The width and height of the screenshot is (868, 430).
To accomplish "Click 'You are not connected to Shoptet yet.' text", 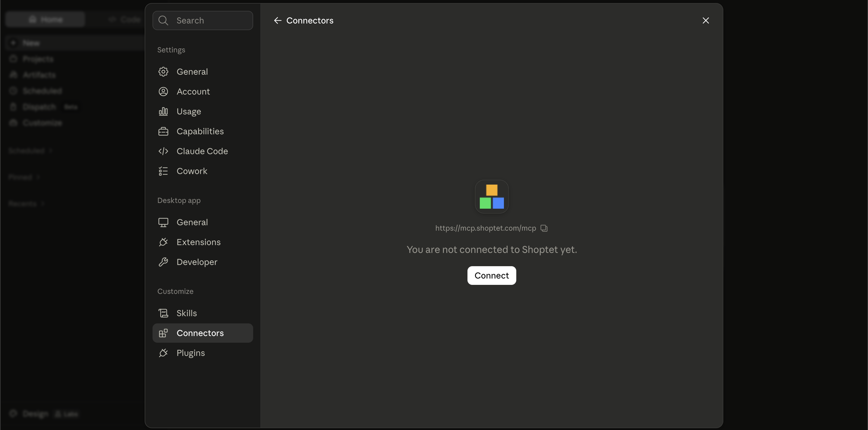I will (492, 250).
